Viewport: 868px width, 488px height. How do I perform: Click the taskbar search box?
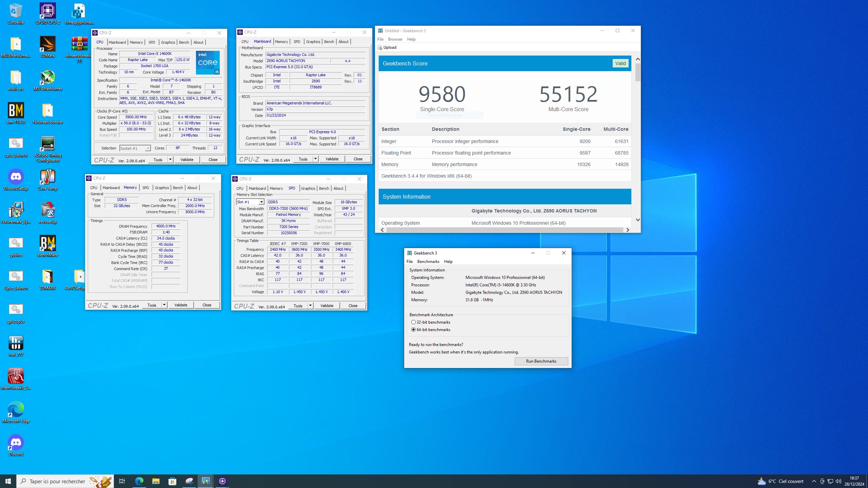[x=65, y=481]
